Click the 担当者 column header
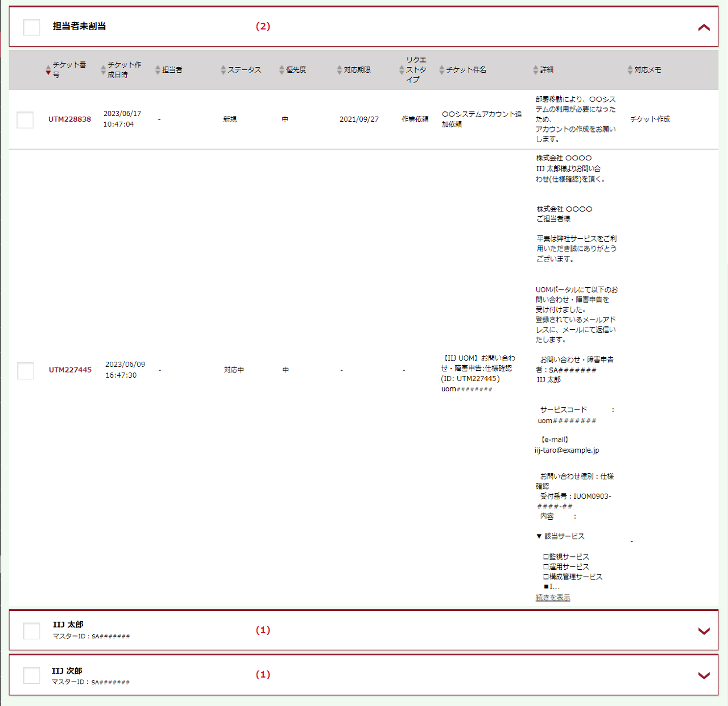This screenshot has width=728, height=706. click(x=172, y=70)
